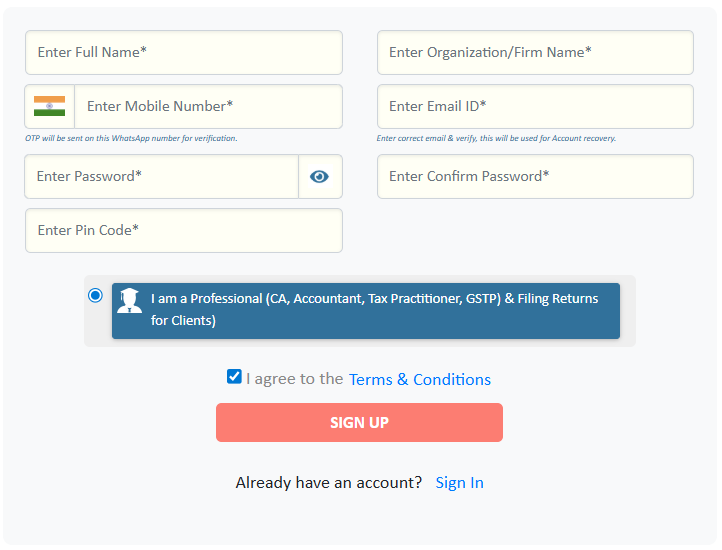
Task: Click the "I agree to the" label
Action: (x=295, y=379)
